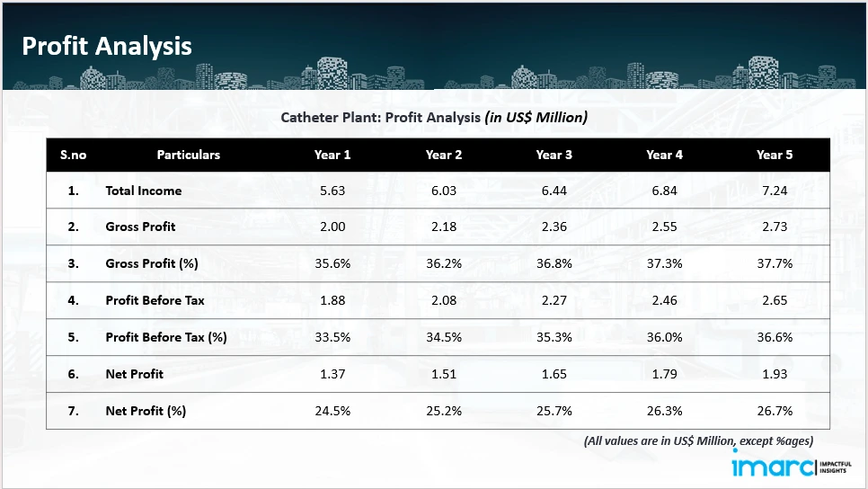Click the Year 5 Profit Before Tax value 2.65
The image size is (868, 489).
(775, 301)
